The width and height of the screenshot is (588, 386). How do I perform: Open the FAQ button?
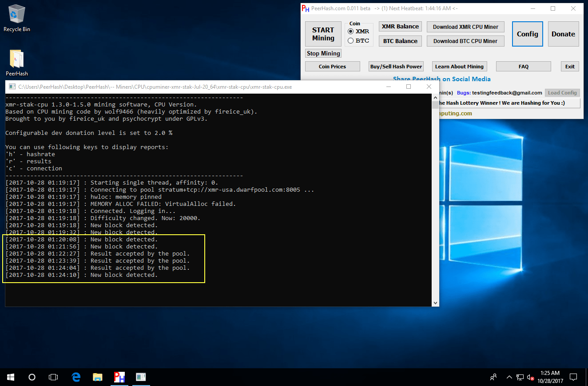(x=524, y=67)
